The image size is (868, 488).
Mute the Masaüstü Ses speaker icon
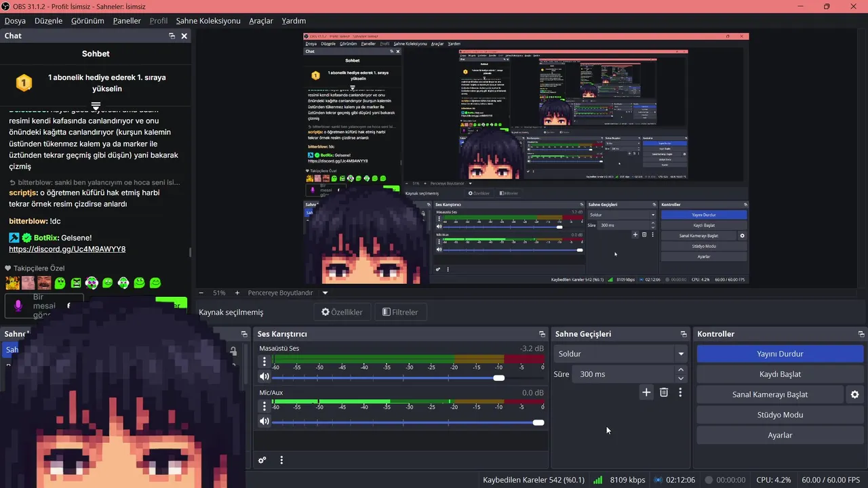click(264, 377)
